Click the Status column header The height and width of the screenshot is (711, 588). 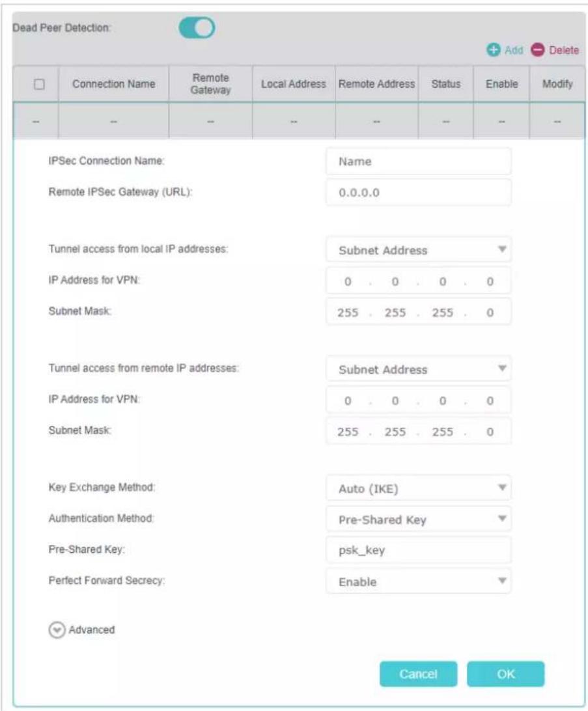[x=445, y=84]
